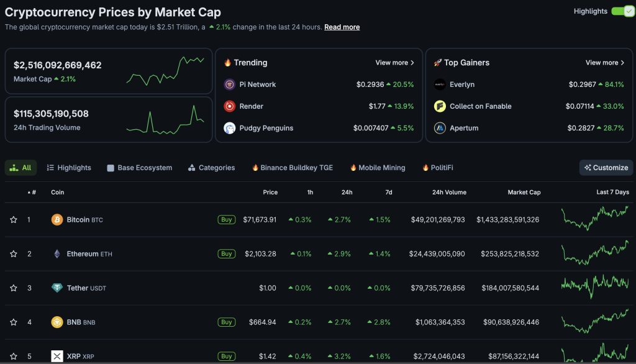The height and width of the screenshot is (364, 636).
Task: Click the Render coin icon under Trending
Action: (x=230, y=106)
